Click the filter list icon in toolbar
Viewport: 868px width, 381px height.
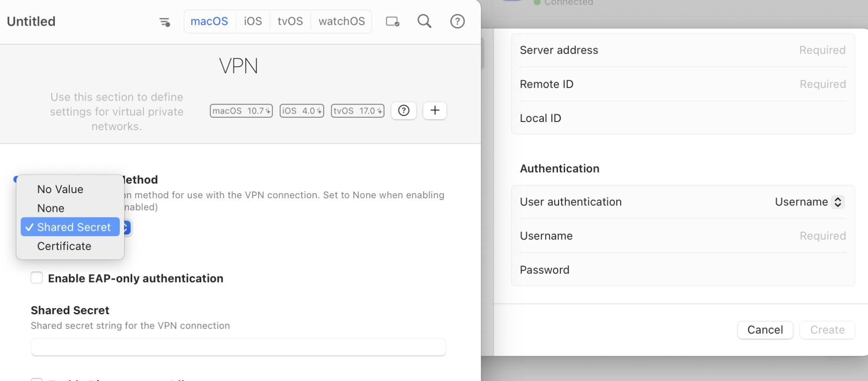point(164,22)
